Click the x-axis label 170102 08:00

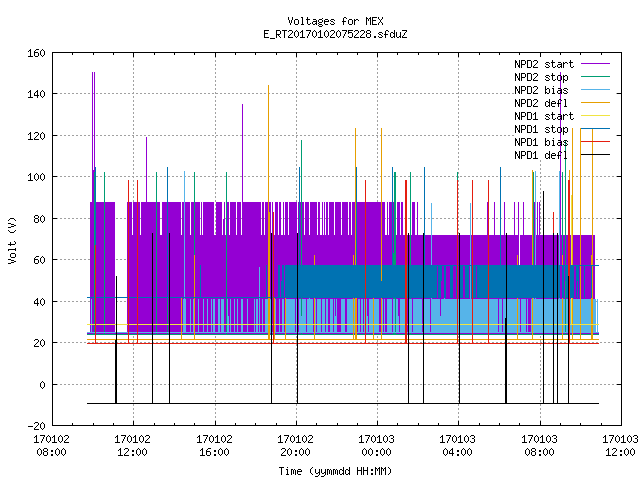click(x=51, y=446)
